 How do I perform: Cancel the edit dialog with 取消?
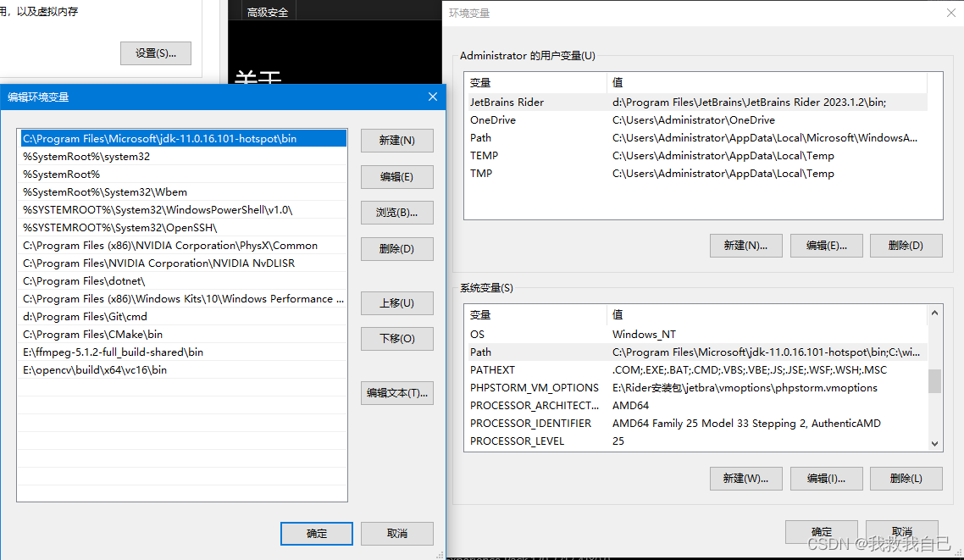pos(396,533)
